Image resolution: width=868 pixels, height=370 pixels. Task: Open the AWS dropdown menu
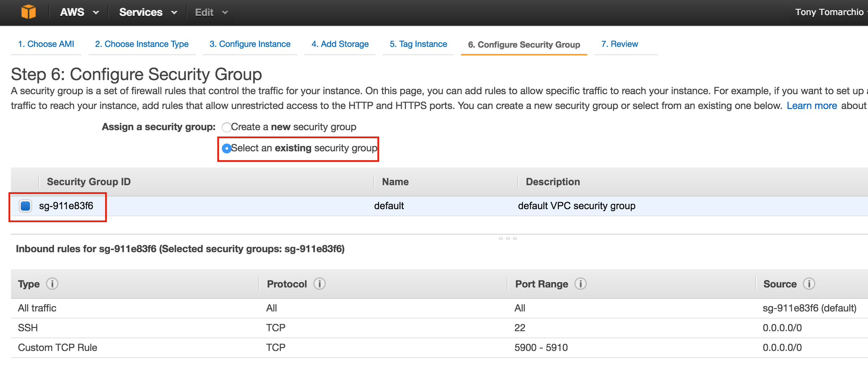[79, 12]
